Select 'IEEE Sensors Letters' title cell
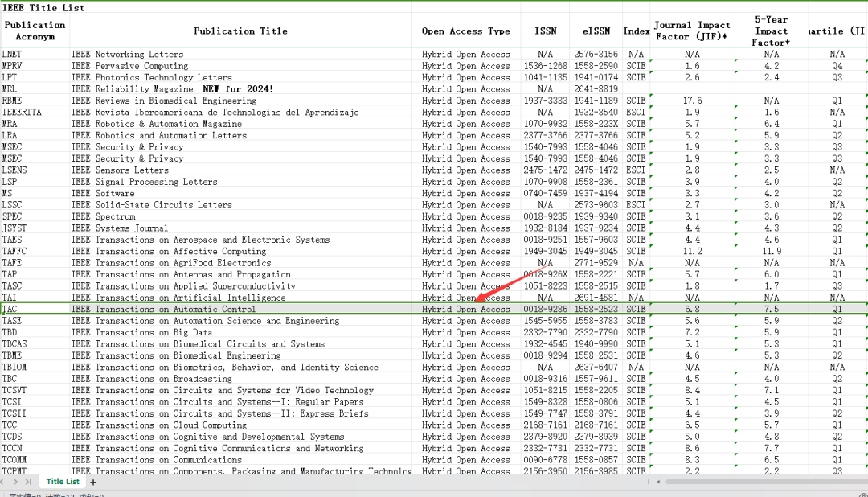This screenshot has height=497, width=868. [x=241, y=170]
